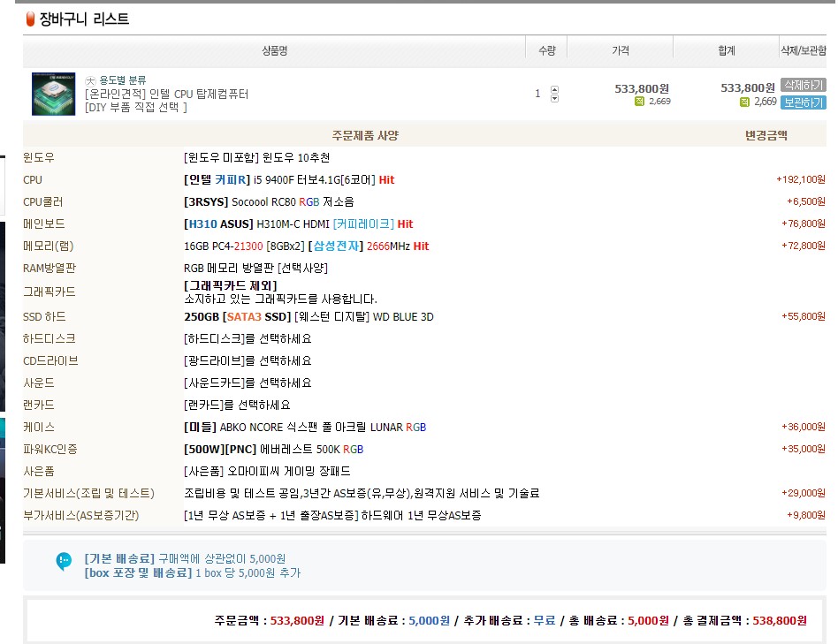Select the ABKO NCORE 식스팬 case row
This screenshot has width=838, height=644.
[424, 428]
